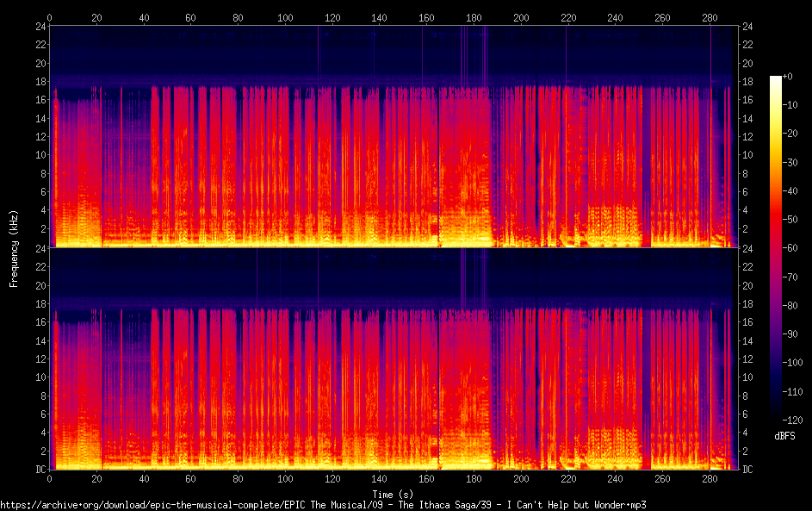Click the "Frequency (kHz)" vertical axis label

tap(14, 248)
